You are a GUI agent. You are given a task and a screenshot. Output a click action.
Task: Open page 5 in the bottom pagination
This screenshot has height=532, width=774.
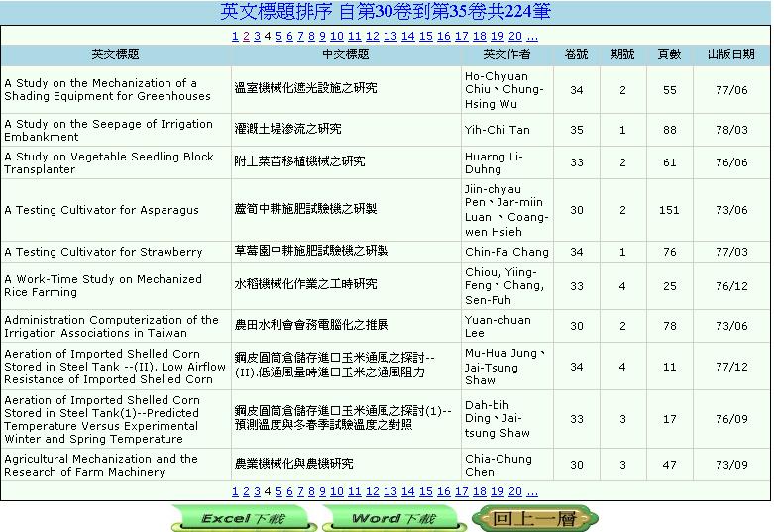[x=278, y=491]
